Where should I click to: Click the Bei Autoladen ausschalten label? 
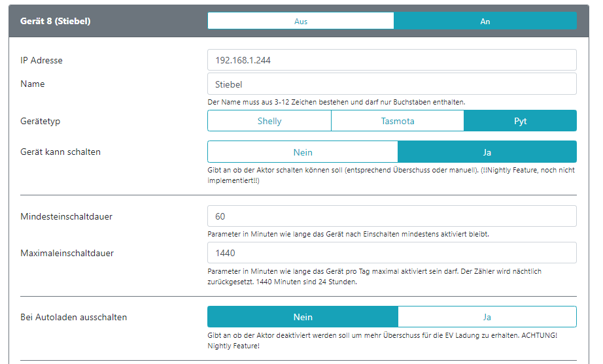(x=74, y=317)
